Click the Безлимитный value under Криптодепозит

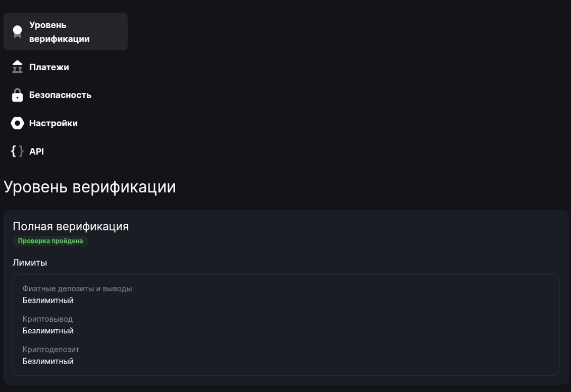point(48,361)
